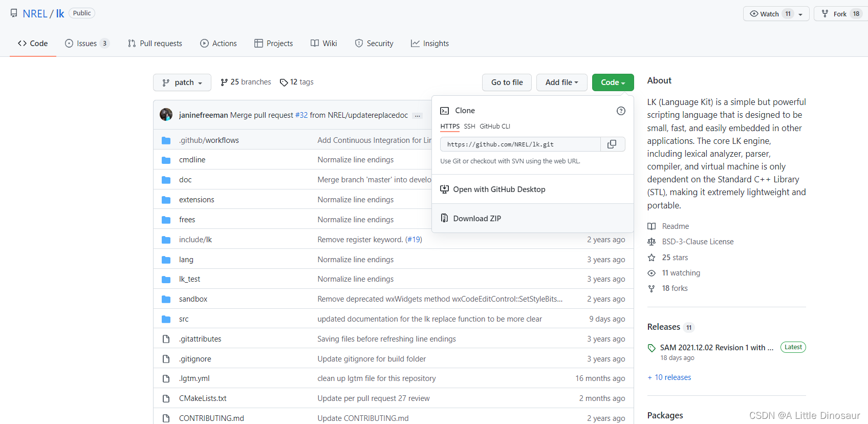Select the HTTPS clone option
Screen dimensions: 868x424
click(450, 126)
